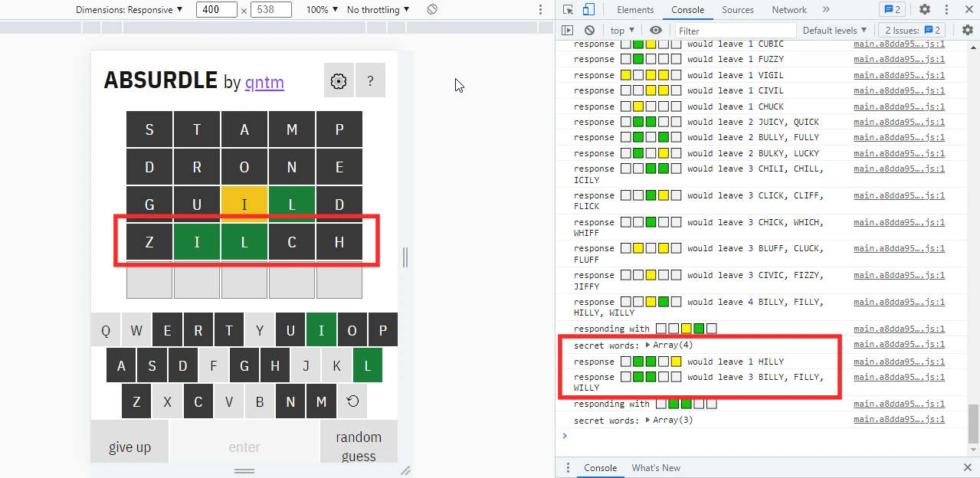Expand the Array(4) secret words entry
Image resolution: width=980 pixels, height=478 pixels.
649,345
